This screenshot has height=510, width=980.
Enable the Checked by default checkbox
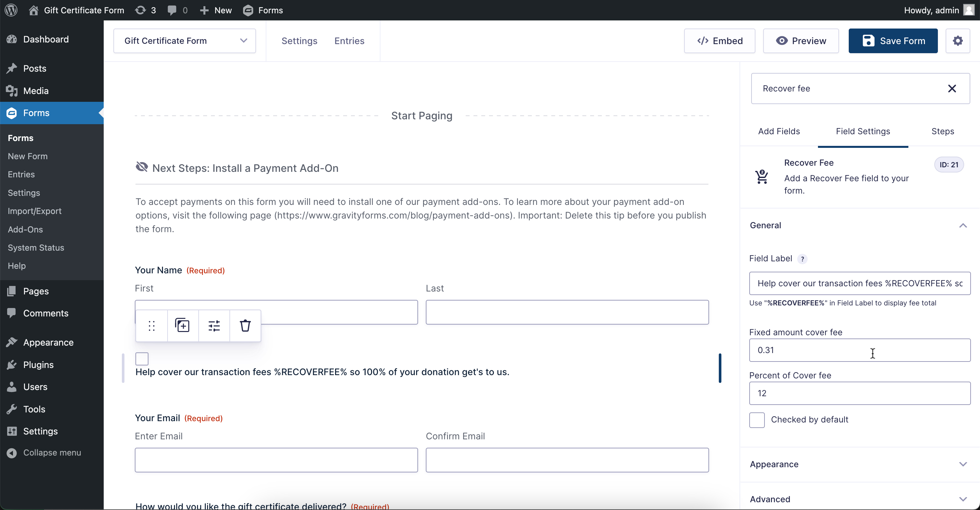[757, 420]
